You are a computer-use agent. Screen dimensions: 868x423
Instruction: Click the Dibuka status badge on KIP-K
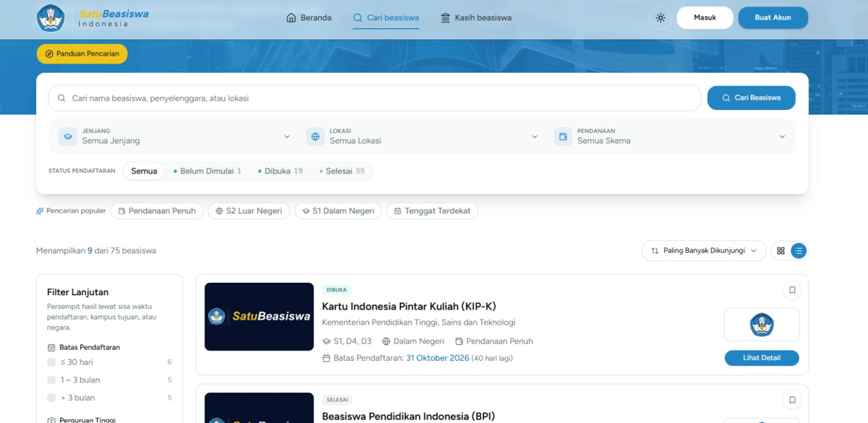click(x=336, y=290)
